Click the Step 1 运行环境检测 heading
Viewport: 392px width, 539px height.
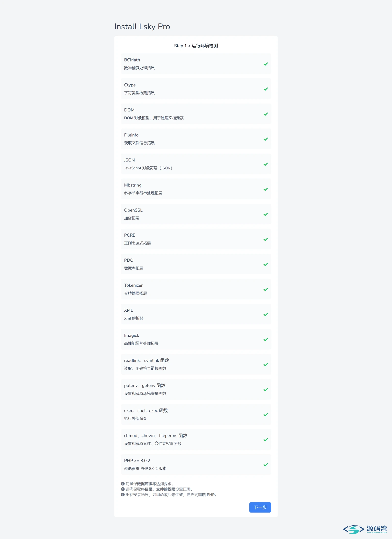pos(196,46)
